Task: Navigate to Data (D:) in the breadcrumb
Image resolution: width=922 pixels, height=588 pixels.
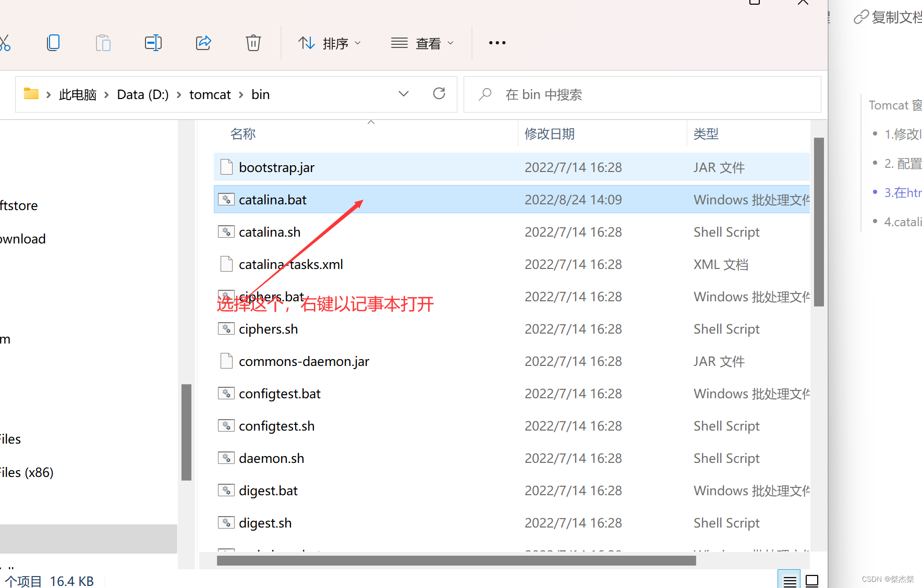Action: (x=143, y=94)
